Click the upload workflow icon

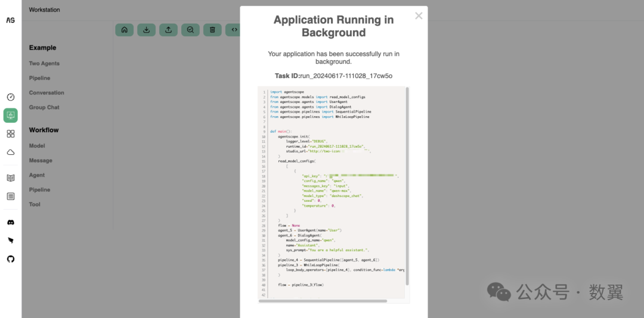pyautogui.click(x=168, y=30)
